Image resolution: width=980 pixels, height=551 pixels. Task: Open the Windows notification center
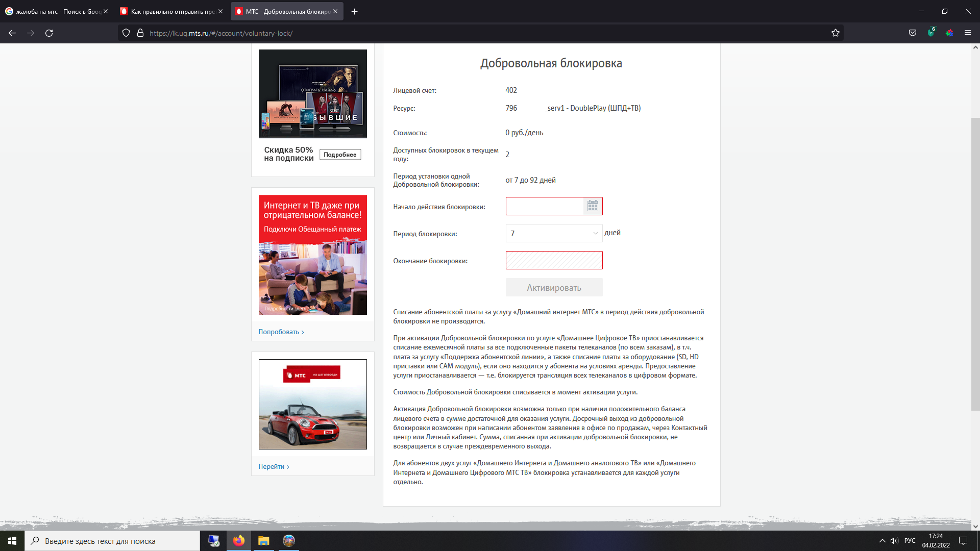(x=963, y=541)
